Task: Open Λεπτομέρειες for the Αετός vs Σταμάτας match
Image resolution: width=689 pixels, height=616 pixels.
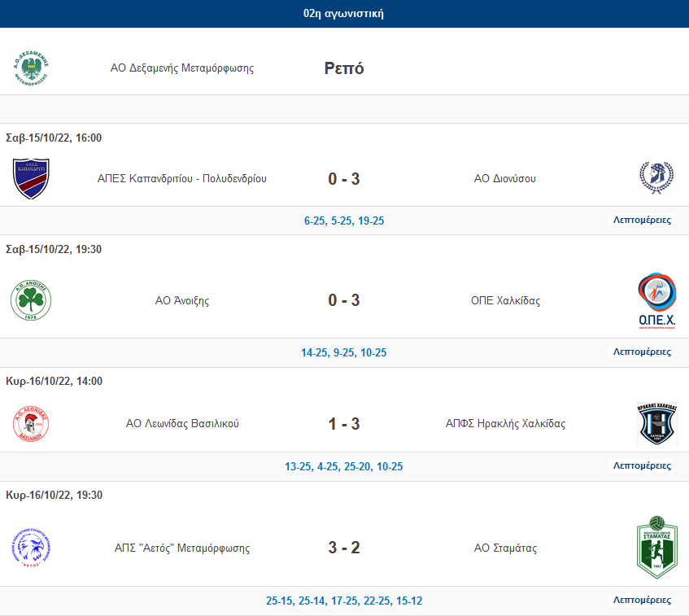Action: coord(642,601)
